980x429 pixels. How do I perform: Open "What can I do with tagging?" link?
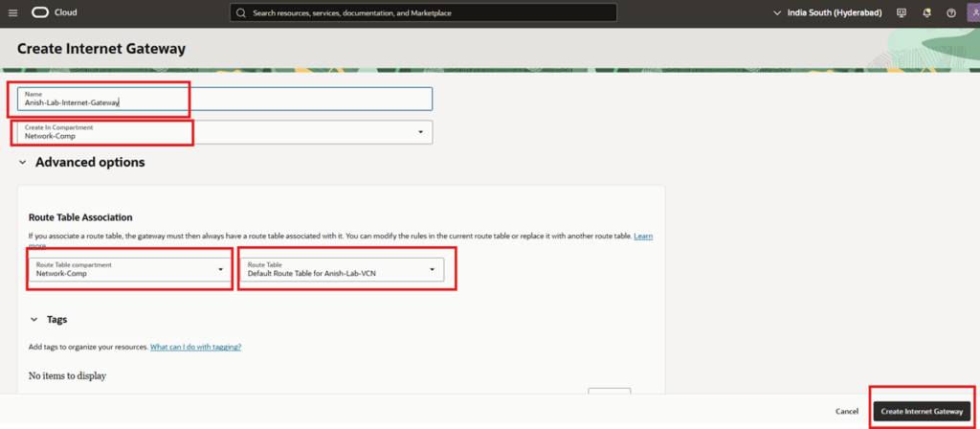[195, 347]
